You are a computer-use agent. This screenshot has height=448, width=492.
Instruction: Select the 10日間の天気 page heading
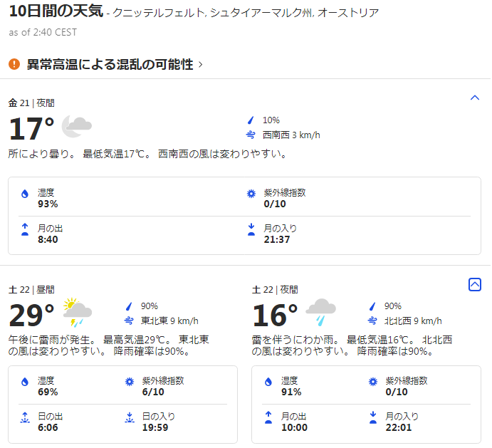pos(56,12)
